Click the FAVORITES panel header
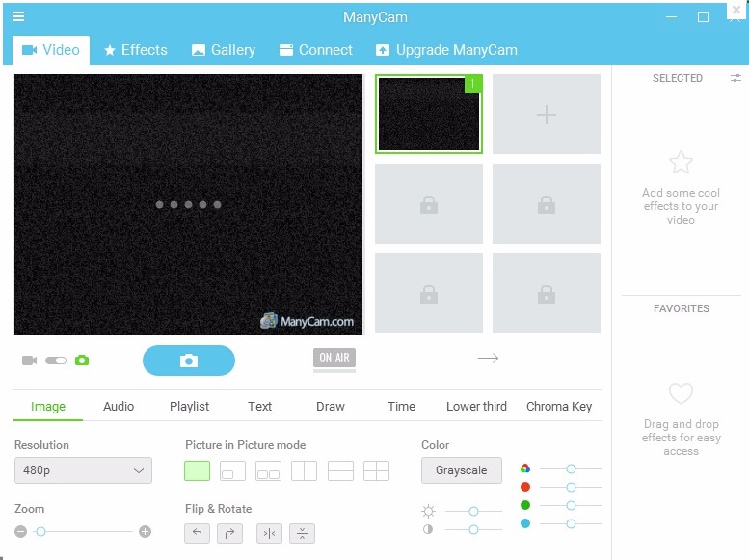Screen dimensions: 749x560 pyautogui.click(x=682, y=308)
